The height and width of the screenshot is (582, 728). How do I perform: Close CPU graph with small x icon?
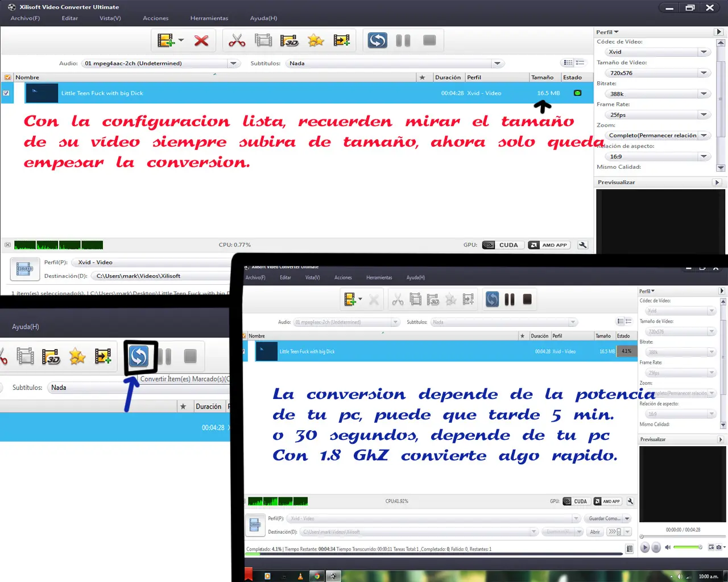7,245
